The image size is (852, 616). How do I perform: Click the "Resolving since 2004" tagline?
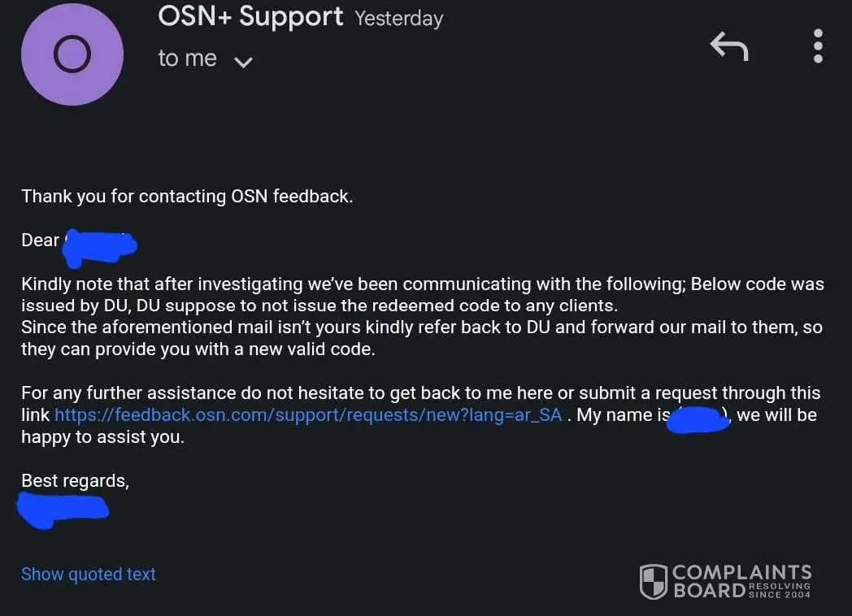click(x=779, y=590)
